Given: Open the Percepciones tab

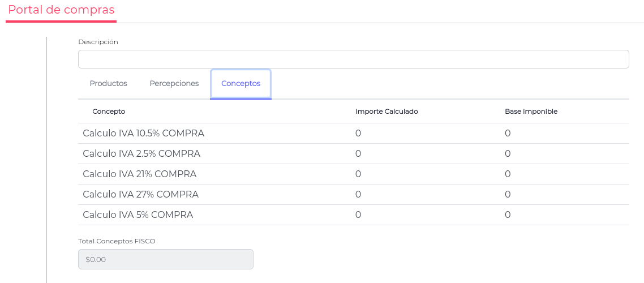Looking at the screenshot, I should [174, 84].
